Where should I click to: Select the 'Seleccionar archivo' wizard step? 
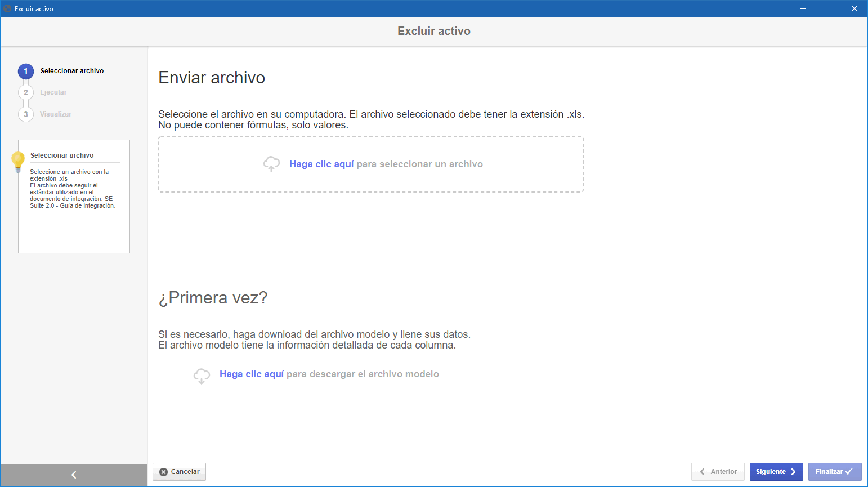pyautogui.click(x=72, y=71)
